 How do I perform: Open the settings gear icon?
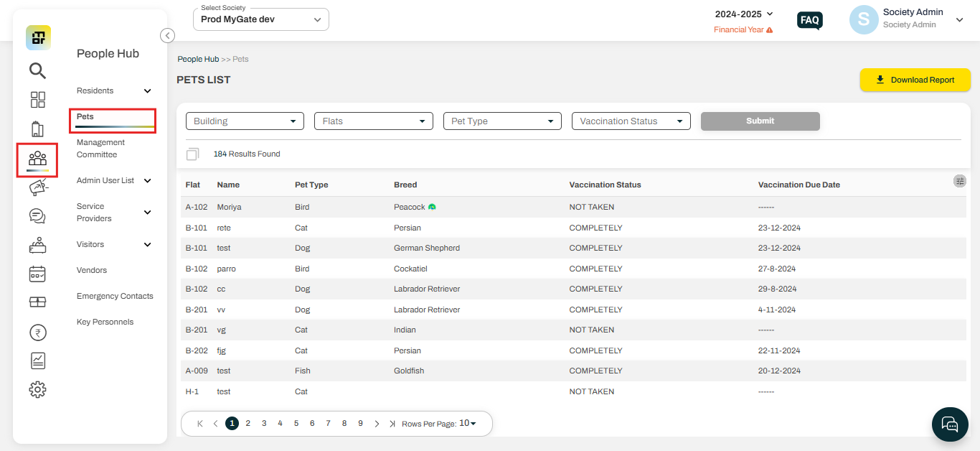coord(37,389)
